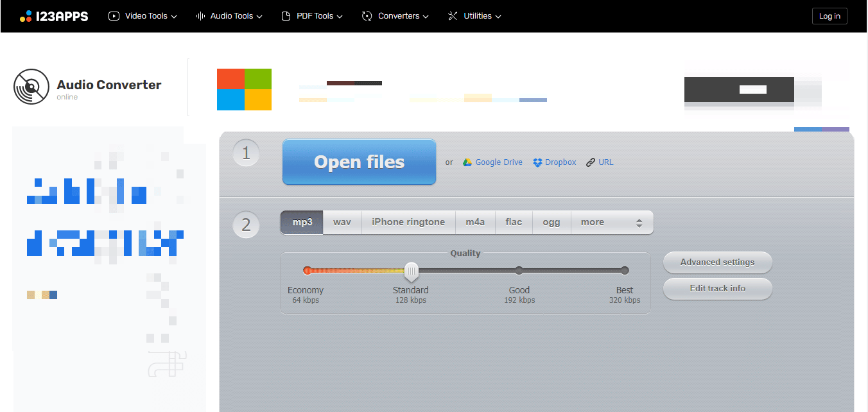Click the 128 kbps label
The height and width of the screenshot is (412, 868).
click(411, 300)
